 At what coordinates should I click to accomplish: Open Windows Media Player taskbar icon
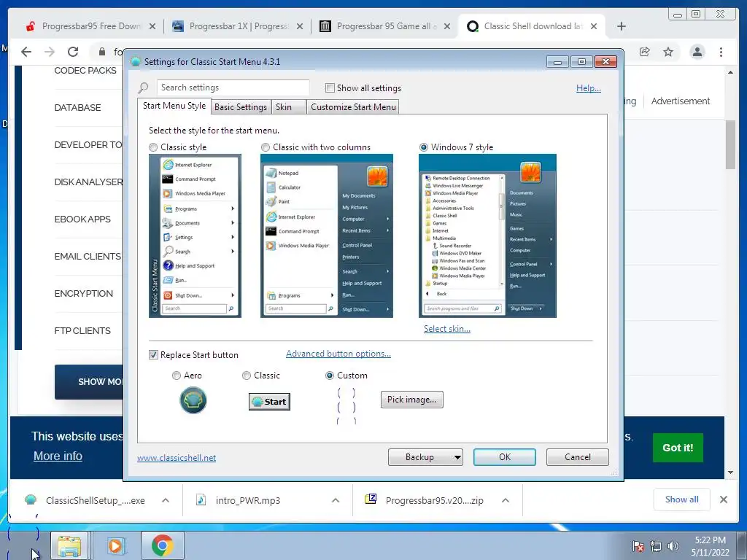tap(115, 545)
